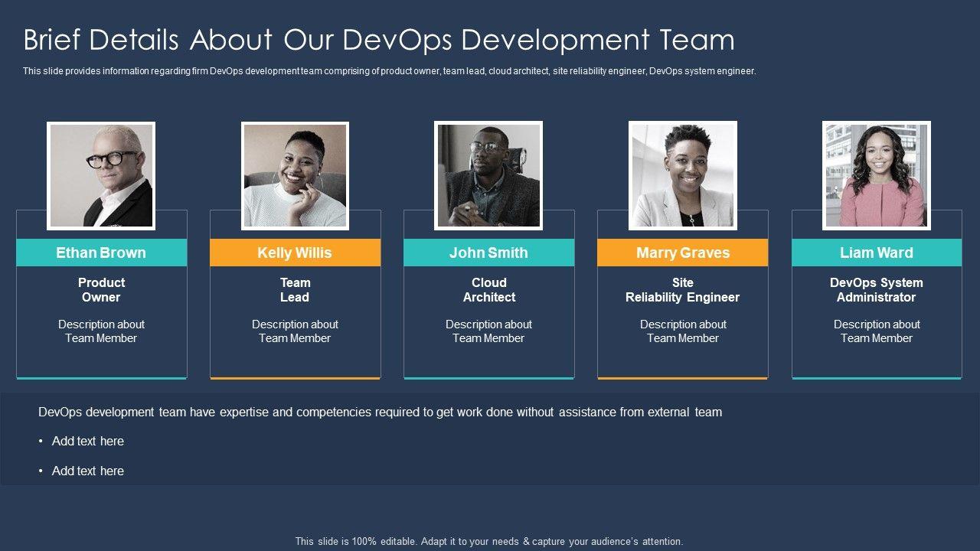This screenshot has width=980, height=551.
Task: Click the "Ethan Brown" name banner
Action: pyautogui.click(x=101, y=253)
